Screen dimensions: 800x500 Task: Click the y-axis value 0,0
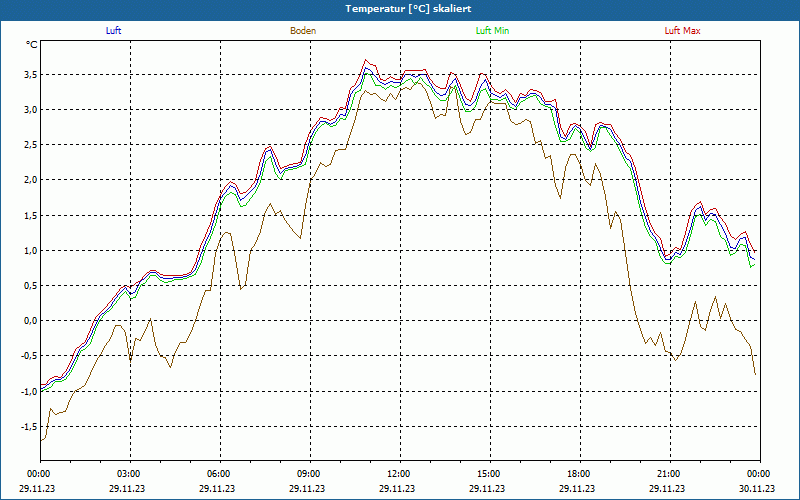click(31, 321)
